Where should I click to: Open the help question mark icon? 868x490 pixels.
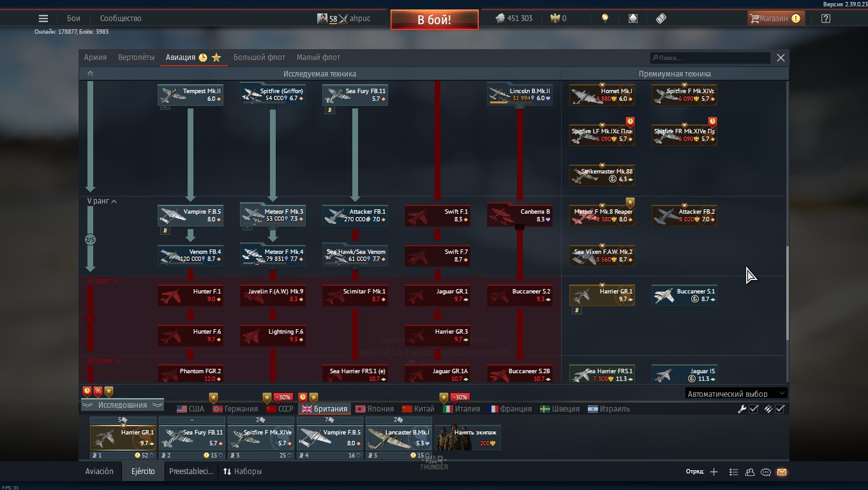(826, 19)
